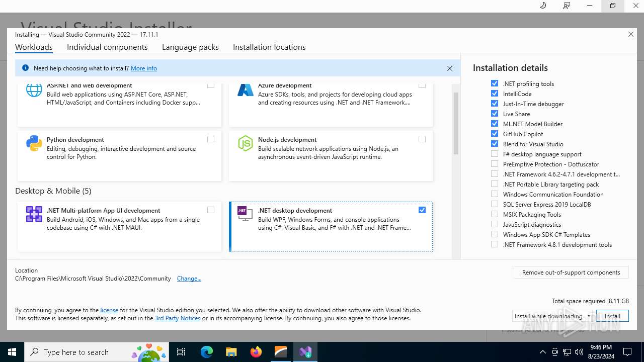Image resolution: width=644 pixels, height=362 pixels.
Task: Open the 3rd Party Notices link
Action: (x=178, y=318)
